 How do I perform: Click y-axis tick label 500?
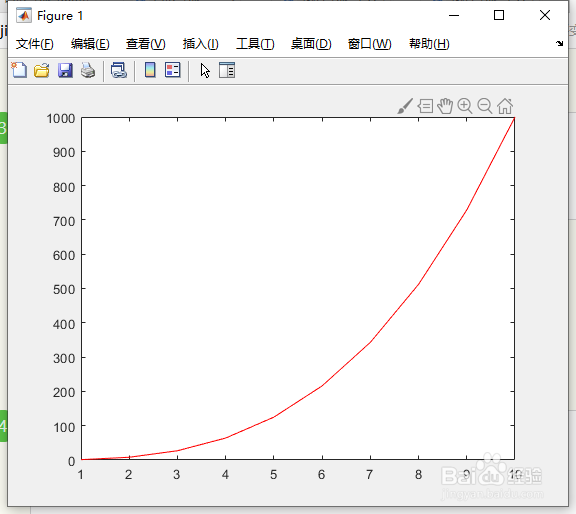[64, 290]
